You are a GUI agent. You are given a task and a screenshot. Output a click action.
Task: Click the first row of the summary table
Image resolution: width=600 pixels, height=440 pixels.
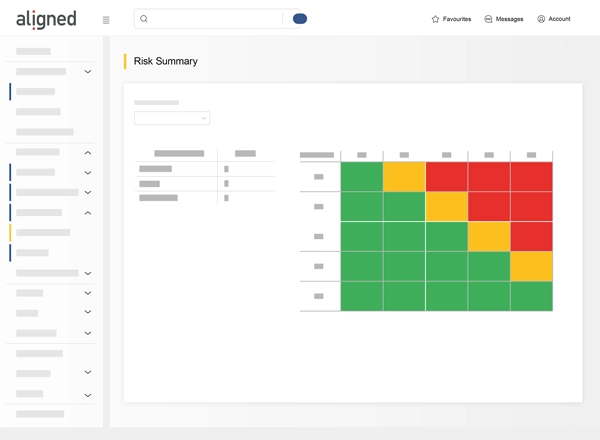coord(205,169)
